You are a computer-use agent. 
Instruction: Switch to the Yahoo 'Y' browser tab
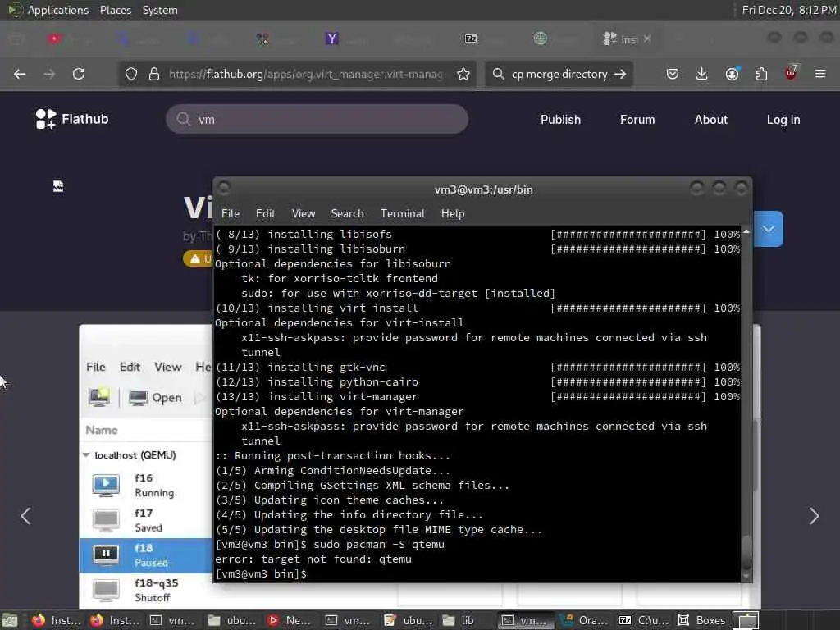point(332,39)
